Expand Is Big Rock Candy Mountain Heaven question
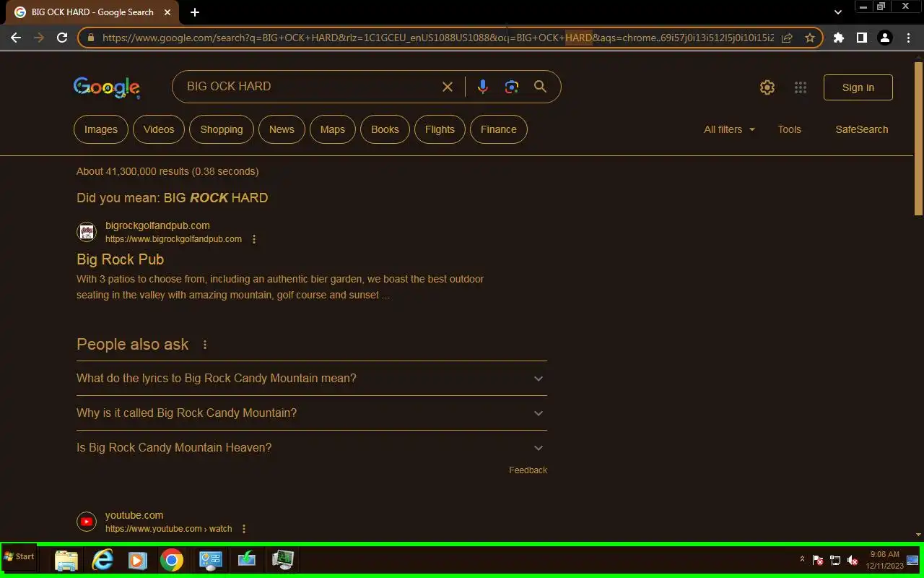Screen dimensions: 924x578 coord(312,448)
